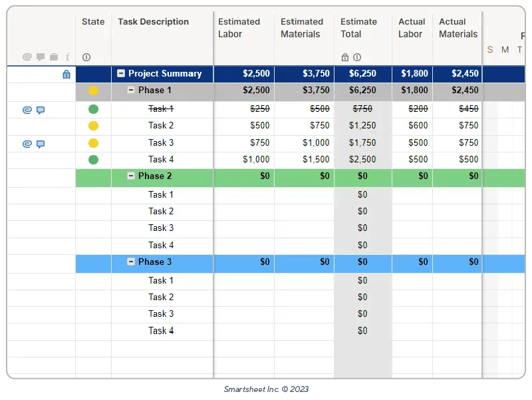Click the Estimated Total cell showing $6,250
Image resolution: width=532 pixels, height=400 pixels.
pyautogui.click(x=362, y=74)
